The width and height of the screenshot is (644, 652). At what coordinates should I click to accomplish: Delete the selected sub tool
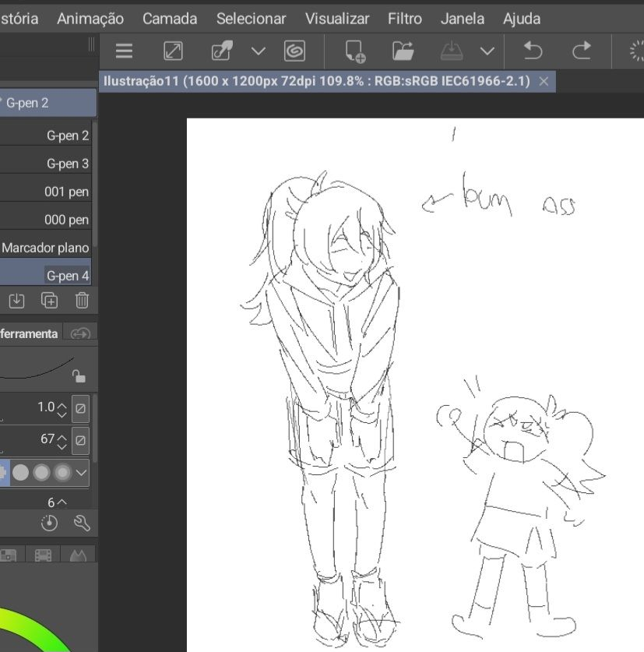click(82, 301)
